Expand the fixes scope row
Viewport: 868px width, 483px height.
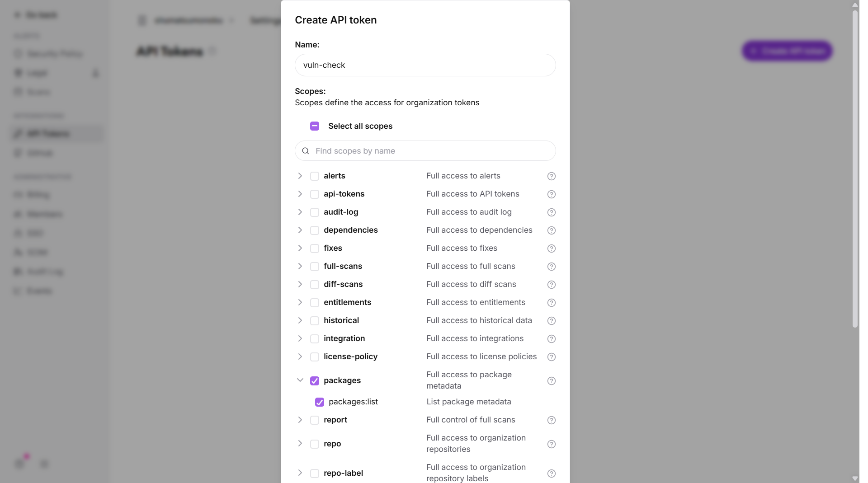coord(300,248)
